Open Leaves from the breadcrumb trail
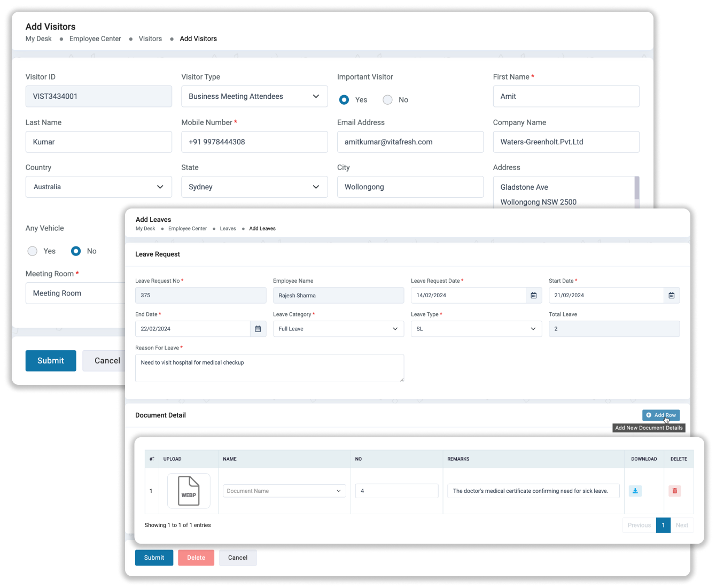The image size is (716, 588). click(228, 228)
